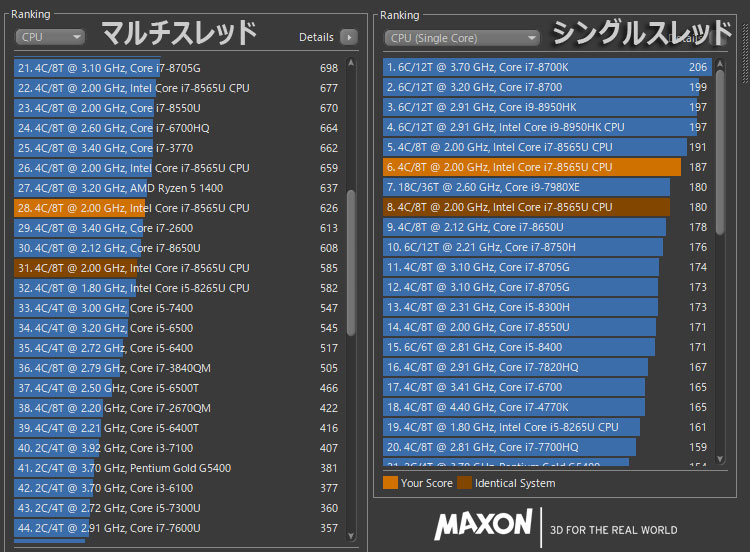Select row 44 Core i7-7600U
Viewport: 750px width, 552px height.
click(x=178, y=528)
